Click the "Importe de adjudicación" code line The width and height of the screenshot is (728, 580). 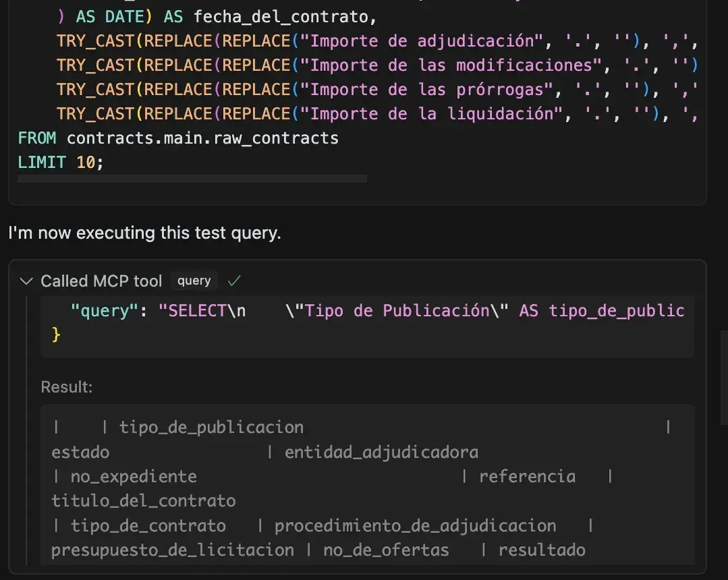[377, 41]
